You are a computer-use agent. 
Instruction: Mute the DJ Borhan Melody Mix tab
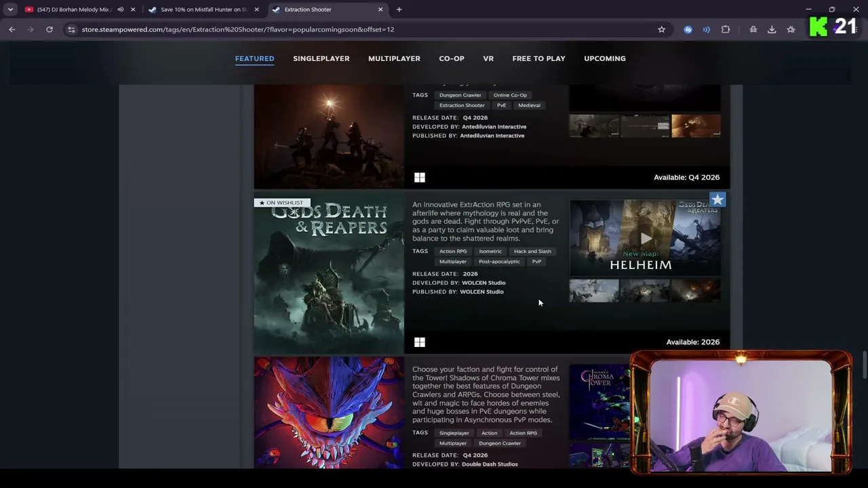tap(120, 9)
